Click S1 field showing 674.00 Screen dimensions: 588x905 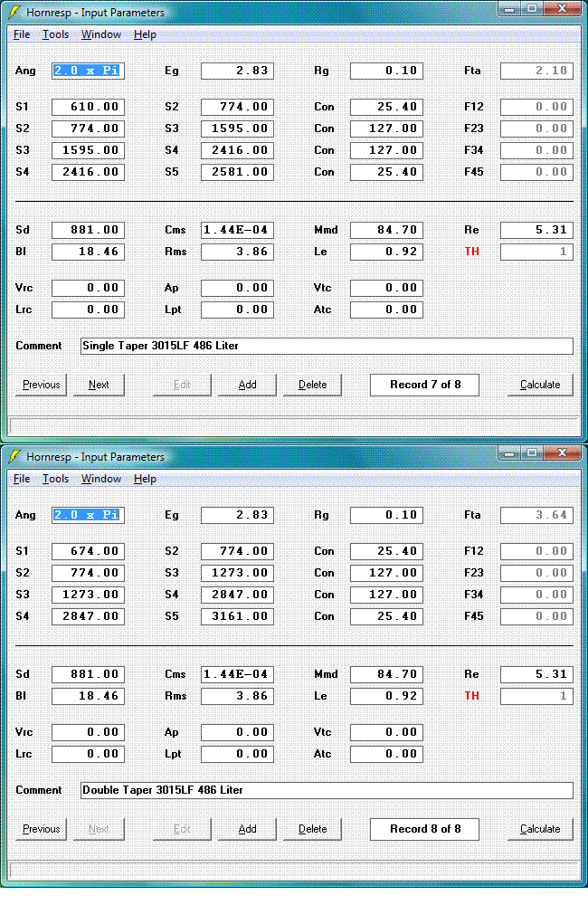[88, 552]
